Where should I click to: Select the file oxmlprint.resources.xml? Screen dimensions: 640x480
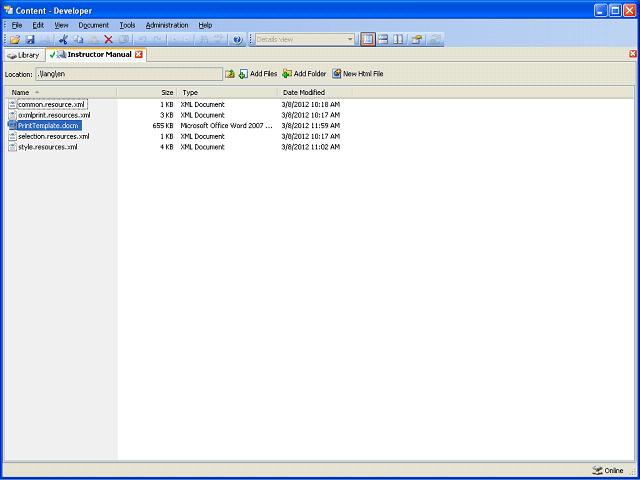[x=54, y=115]
